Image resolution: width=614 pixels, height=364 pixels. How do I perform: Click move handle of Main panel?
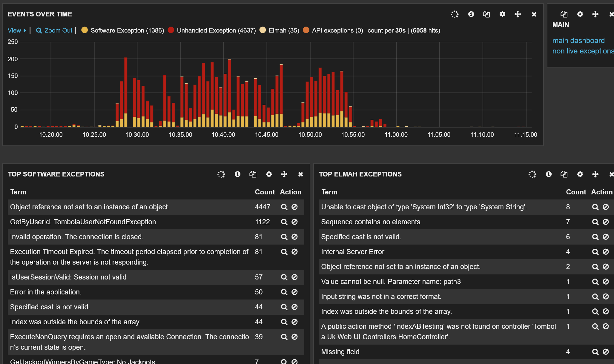(x=595, y=14)
